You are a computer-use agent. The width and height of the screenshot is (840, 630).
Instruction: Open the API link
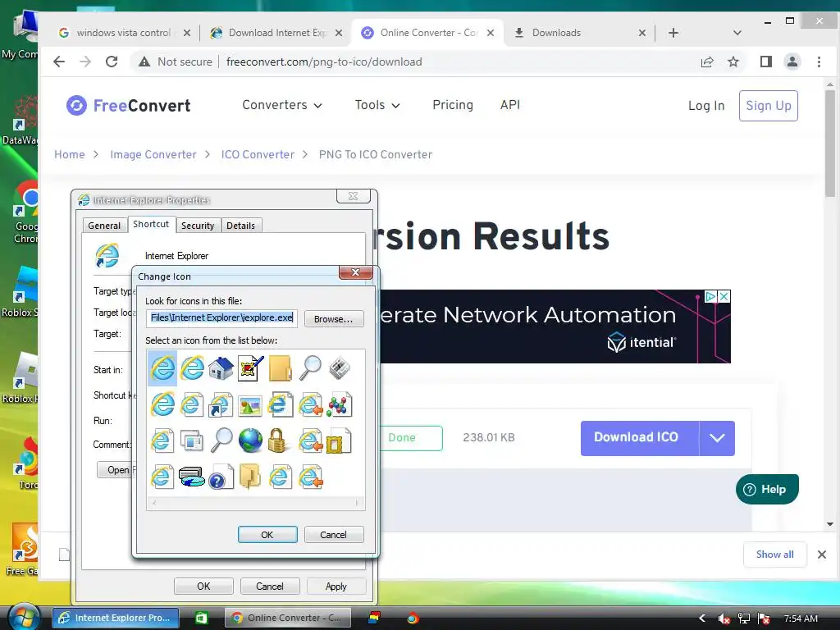(510, 105)
